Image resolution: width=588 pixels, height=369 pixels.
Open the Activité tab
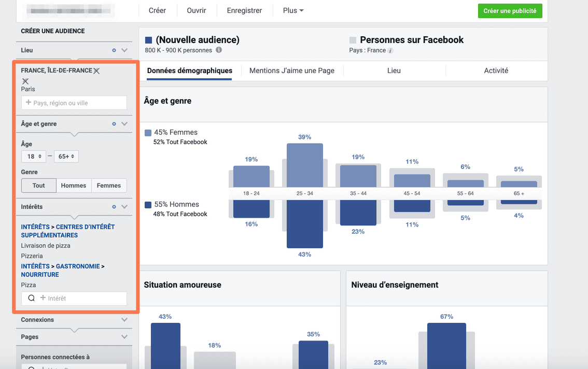[496, 70]
